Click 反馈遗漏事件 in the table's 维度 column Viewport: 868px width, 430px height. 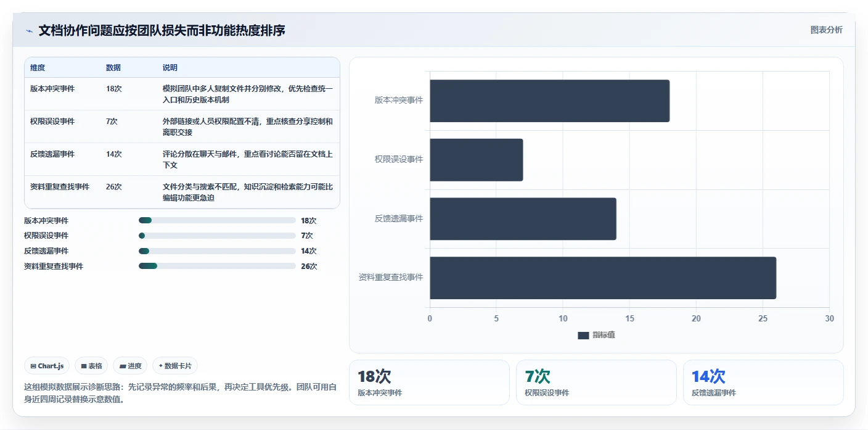tap(52, 154)
